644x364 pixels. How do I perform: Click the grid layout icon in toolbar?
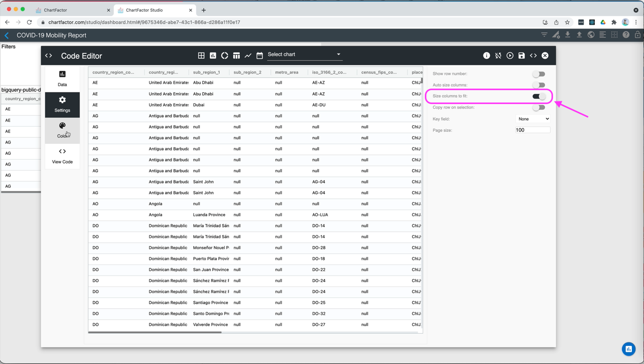point(201,56)
